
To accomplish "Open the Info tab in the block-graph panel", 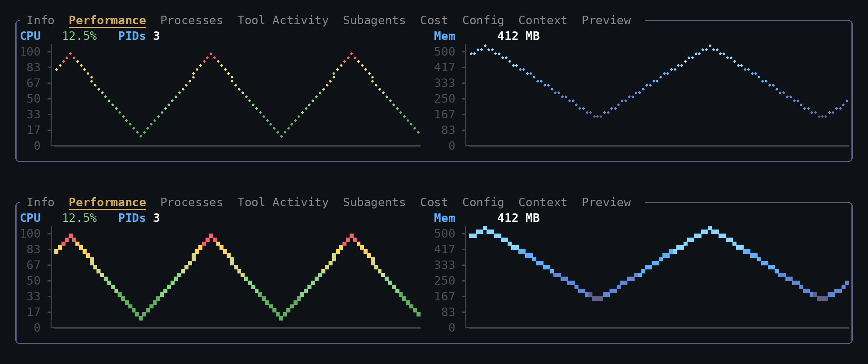I will (40, 202).
